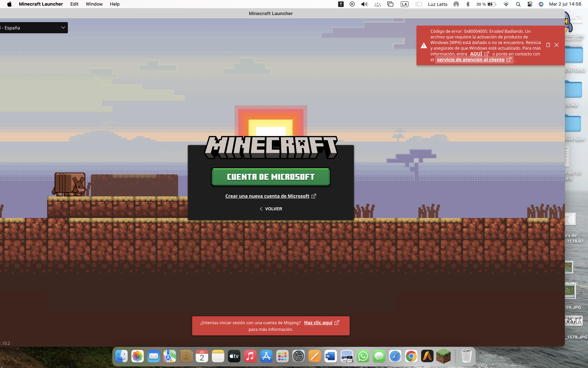
Task: Activate Siri from the menu bar
Action: pyautogui.click(x=541, y=4)
